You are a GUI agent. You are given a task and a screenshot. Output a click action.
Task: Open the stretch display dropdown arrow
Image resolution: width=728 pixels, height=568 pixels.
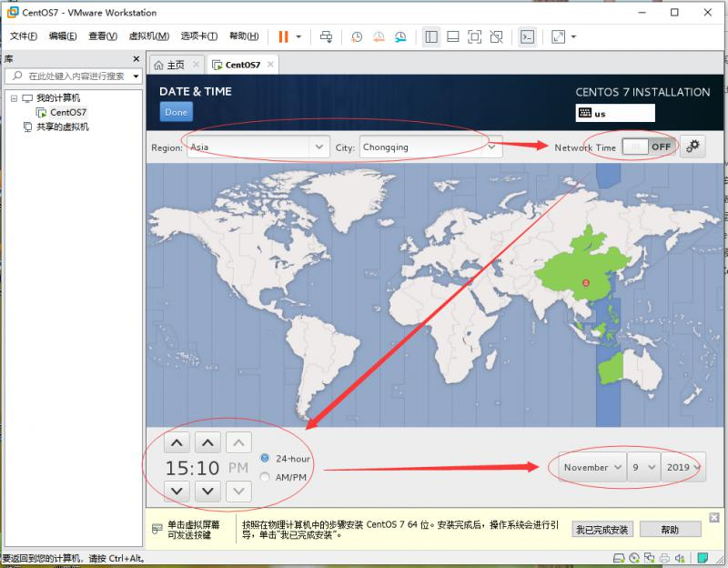(x=573, y=36)
